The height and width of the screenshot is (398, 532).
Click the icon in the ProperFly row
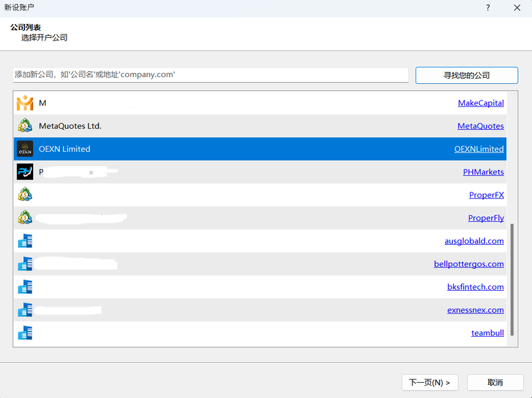25,218
